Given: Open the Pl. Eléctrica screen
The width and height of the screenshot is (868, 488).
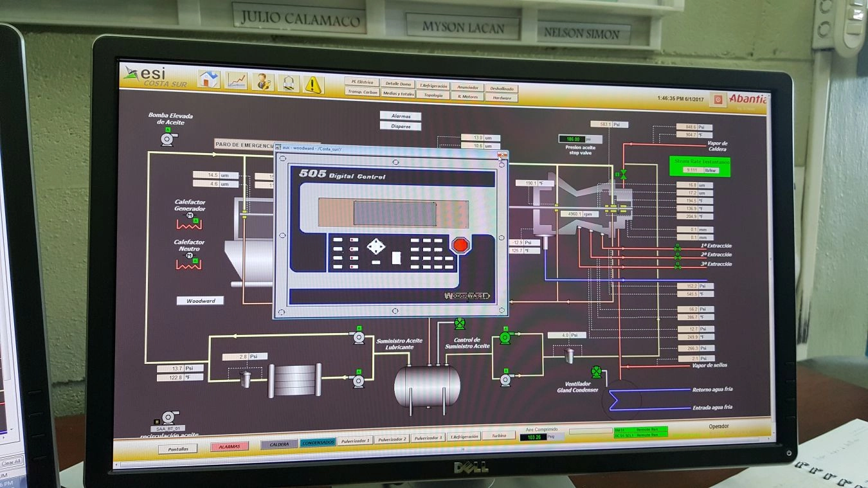Looking at the screenshot, I should (x=361, y=82).
